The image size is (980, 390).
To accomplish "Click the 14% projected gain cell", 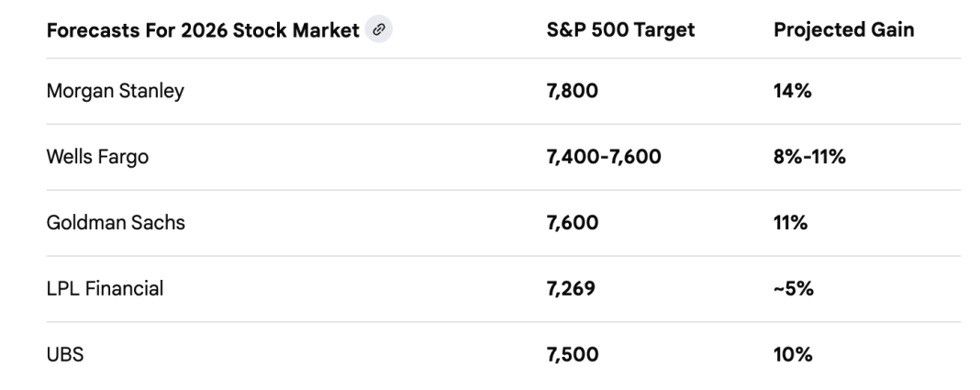I will click(x=792, y=92).
